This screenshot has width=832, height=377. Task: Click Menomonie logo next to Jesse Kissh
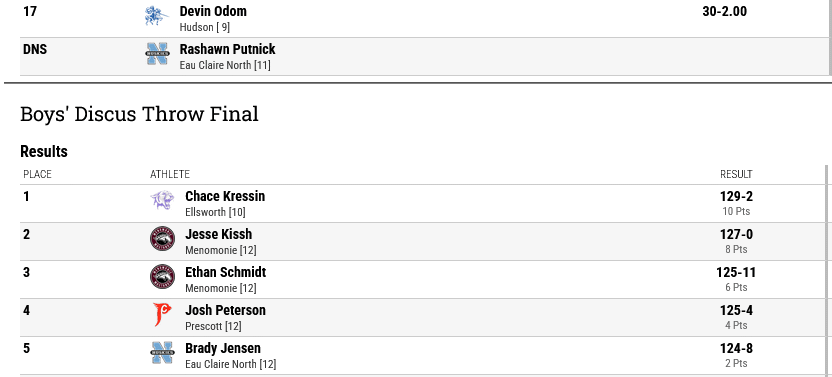click(162, 238)
